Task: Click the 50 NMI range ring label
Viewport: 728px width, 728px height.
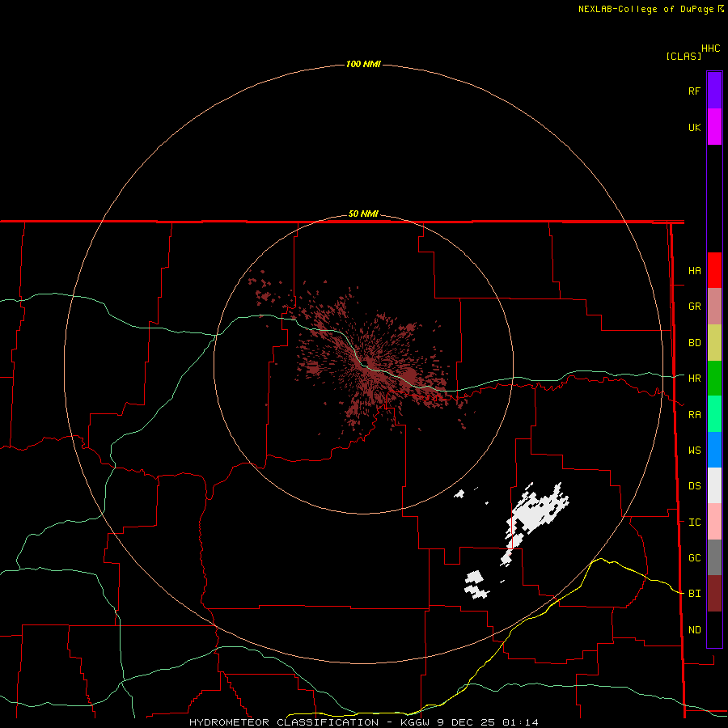Action: (x=363, y=214)
